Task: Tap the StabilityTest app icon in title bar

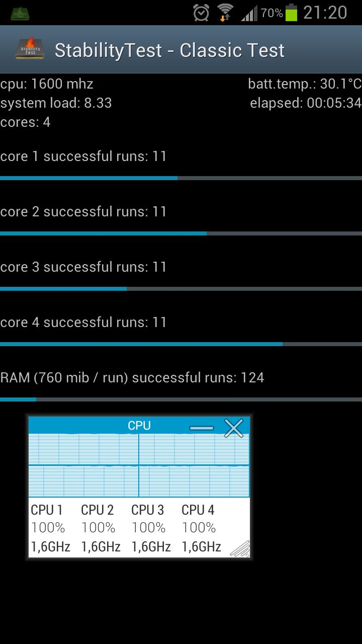Action: 30,49
